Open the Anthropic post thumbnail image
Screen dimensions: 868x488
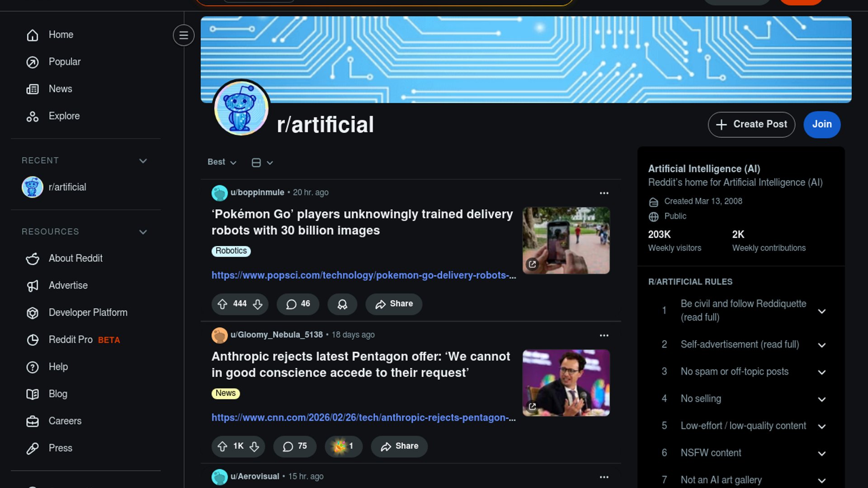point(566,383)
